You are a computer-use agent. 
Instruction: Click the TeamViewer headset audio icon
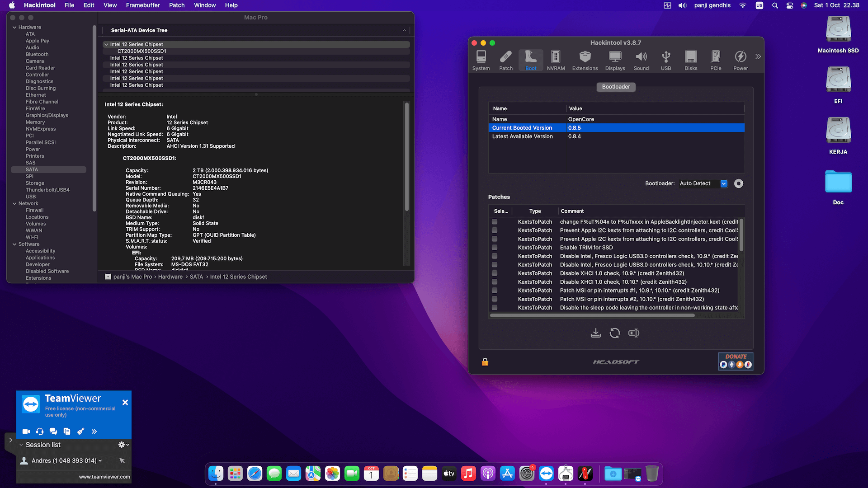40,432
